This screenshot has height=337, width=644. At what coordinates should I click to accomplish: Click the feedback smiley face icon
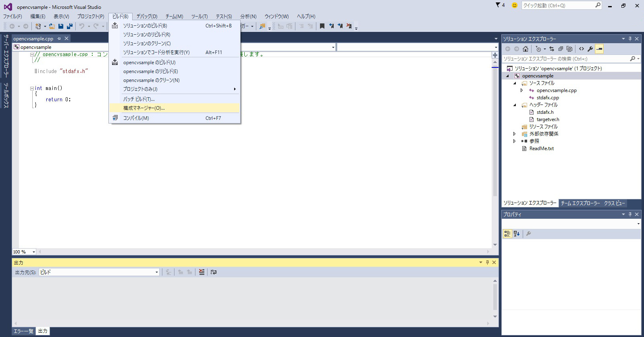pyautogui.click(x=514, y=5)
